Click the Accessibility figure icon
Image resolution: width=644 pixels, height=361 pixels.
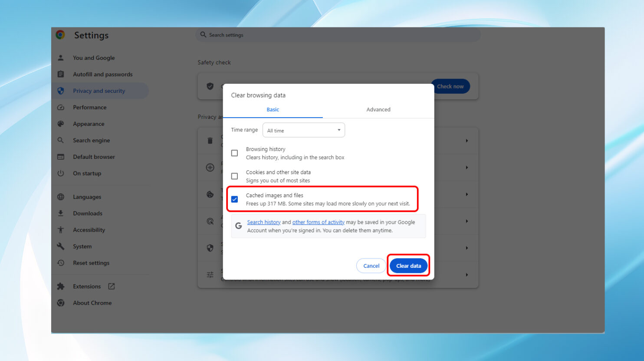pos(61,230)
